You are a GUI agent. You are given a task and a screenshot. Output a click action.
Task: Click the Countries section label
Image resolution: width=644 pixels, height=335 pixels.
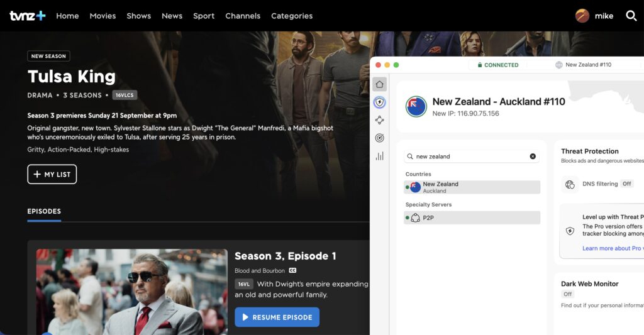(x=418, y=174)
